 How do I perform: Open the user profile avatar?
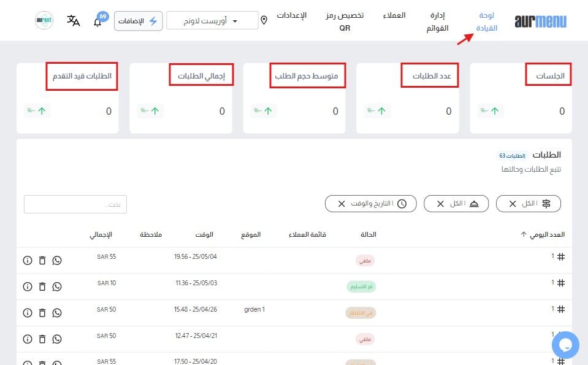tap(44, 21)
